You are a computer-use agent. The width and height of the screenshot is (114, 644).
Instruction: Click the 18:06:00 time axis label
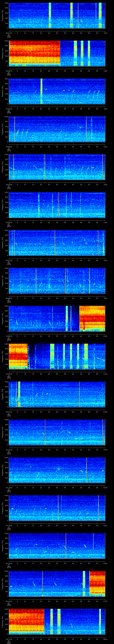pos(9,223)
